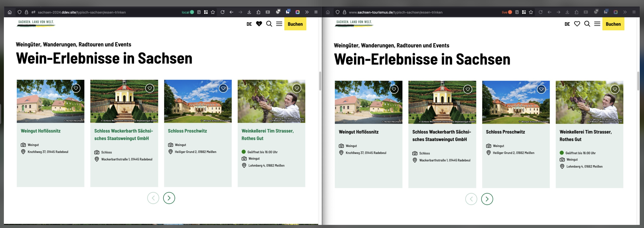Open green Weinkellerei Tim Strasser link on the local site
This screenshot has height=228, width=644.
(268, 135)
